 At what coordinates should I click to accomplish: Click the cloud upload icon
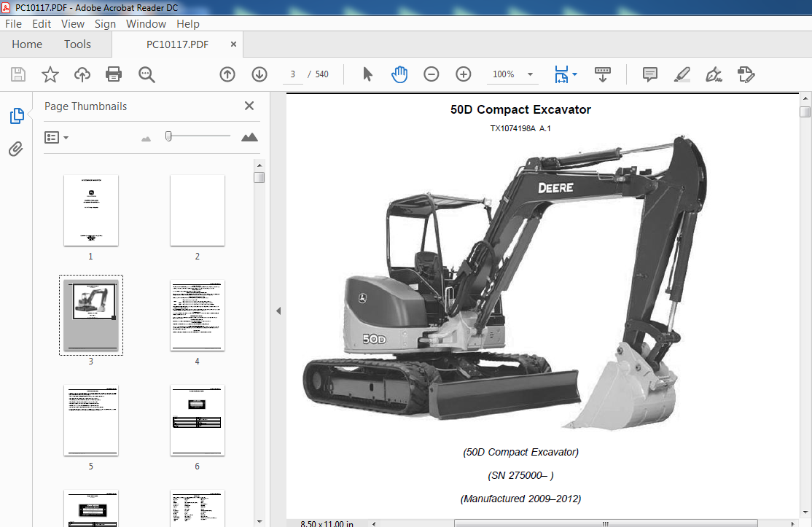point(82,74)
